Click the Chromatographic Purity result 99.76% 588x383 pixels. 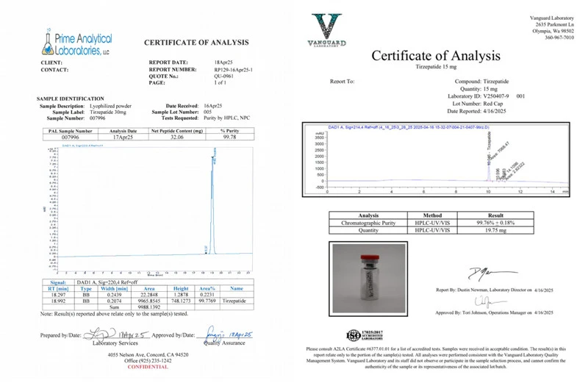(x=495, y=223)
